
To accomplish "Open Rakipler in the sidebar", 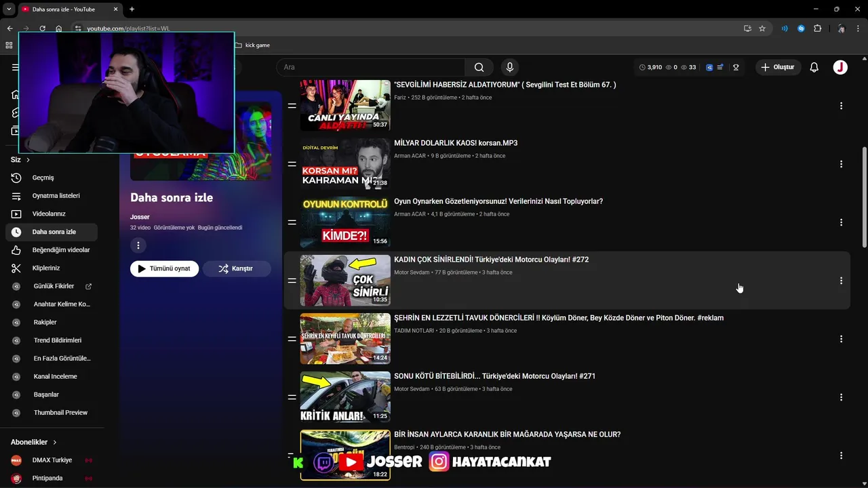I will click(x=52, y=322).
